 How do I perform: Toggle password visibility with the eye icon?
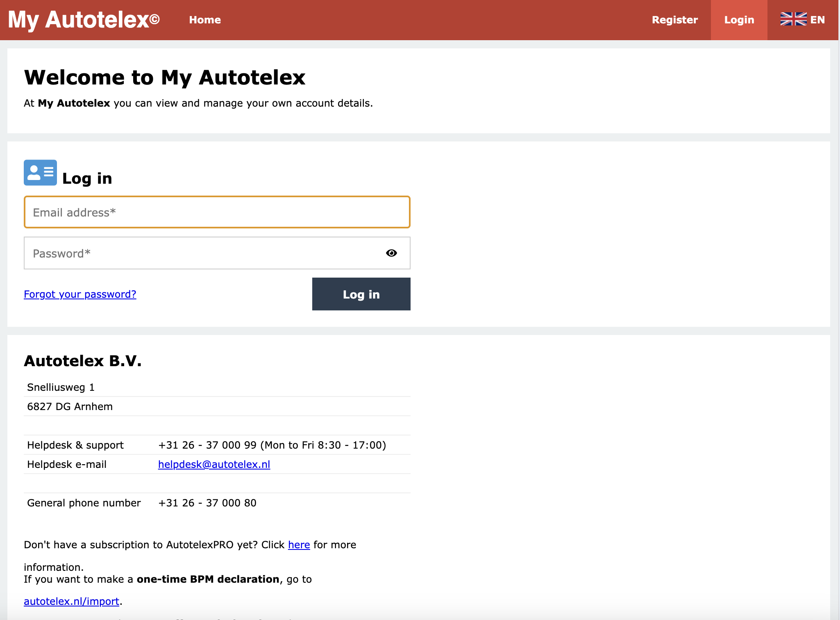(391, 253)
